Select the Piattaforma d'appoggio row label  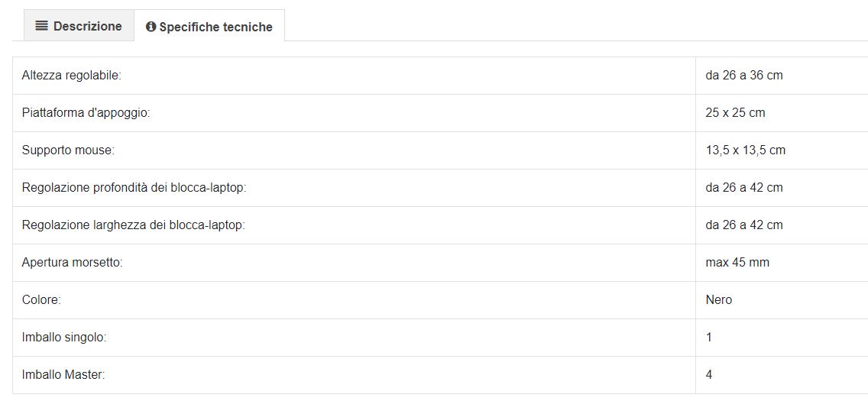86,113
